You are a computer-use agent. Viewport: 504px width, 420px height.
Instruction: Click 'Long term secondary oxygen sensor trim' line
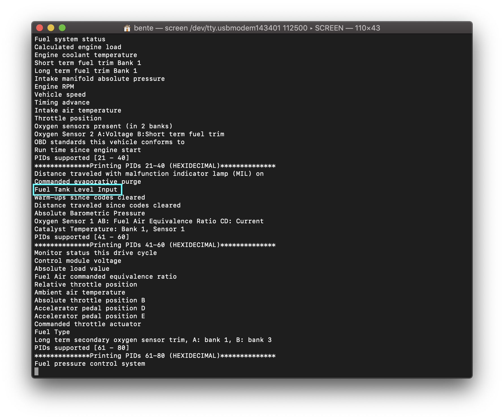pos(153,340)
